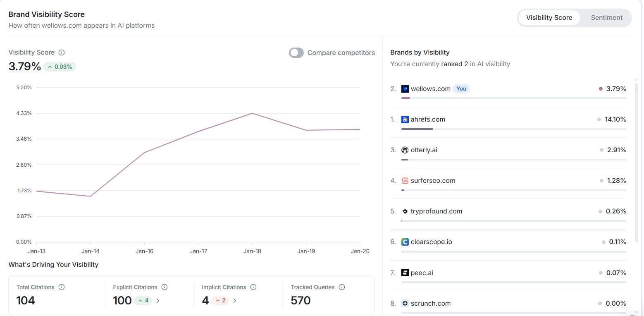Click the Tracked Queries info icon
Image resolution: width=644 pixels, height=316 pixels.
point(341,287)
